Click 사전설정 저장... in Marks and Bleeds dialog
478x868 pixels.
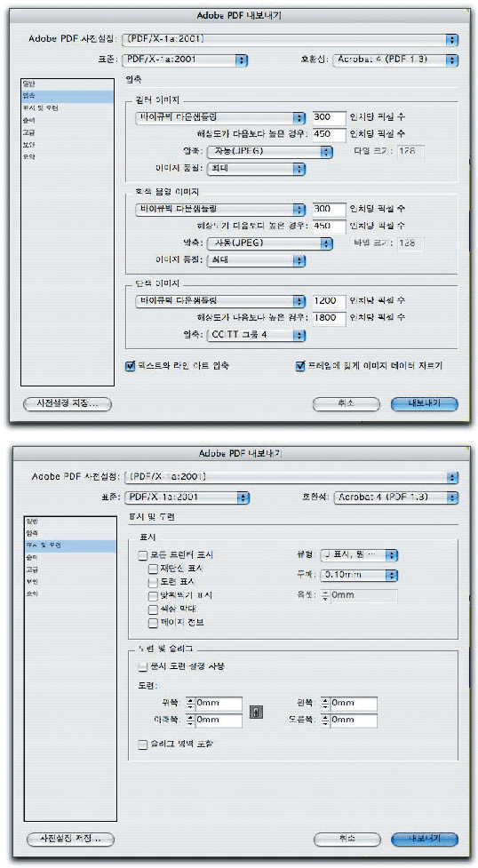(x=70, y=840)
